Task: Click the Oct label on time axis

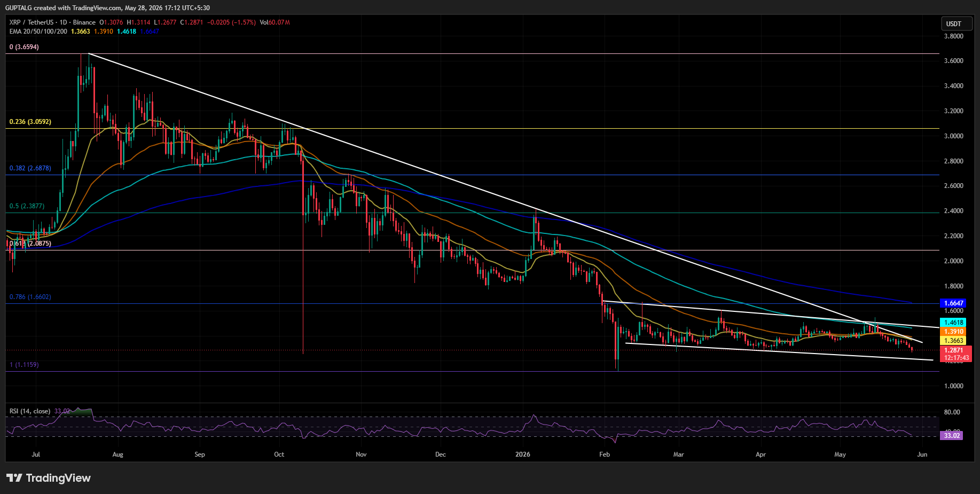Action: click(x=279, y=454)
